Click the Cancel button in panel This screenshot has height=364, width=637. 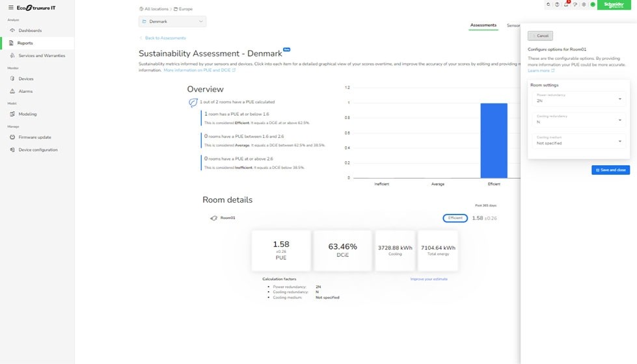[x=540, y=36]
